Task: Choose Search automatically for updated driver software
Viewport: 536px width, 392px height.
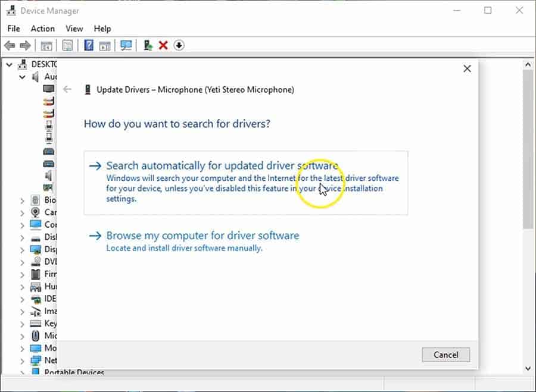Action: (246, 183)
